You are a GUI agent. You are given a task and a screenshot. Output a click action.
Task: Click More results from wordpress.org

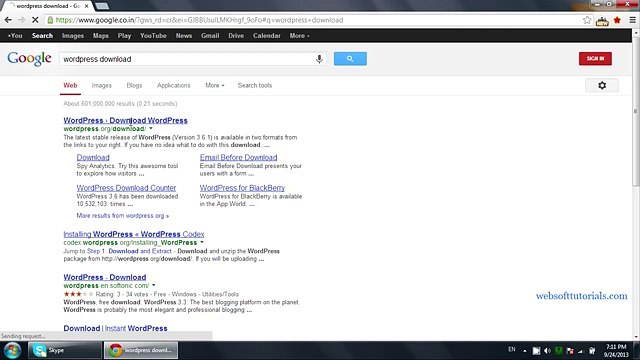[122, 216]
